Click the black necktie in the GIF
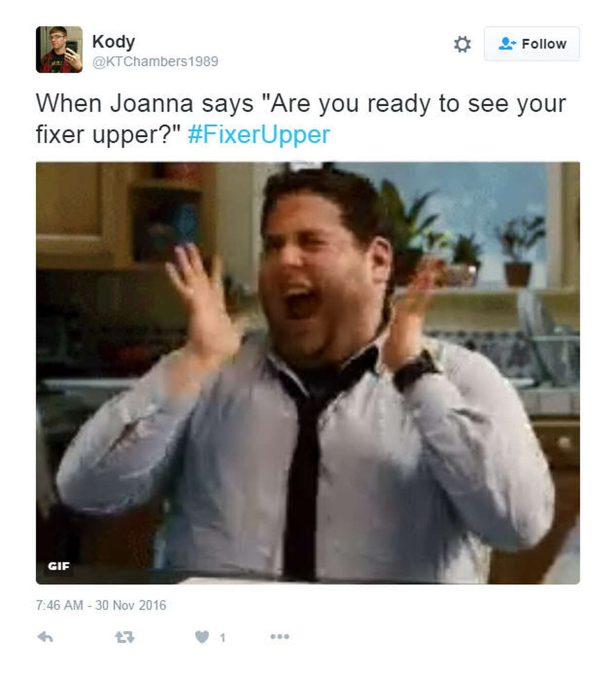This screenshot has height=675, width=616. pos(305,462)
